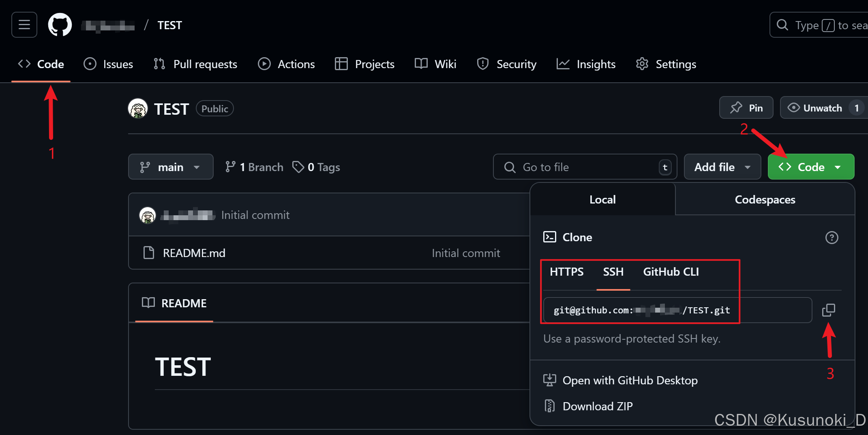Click the git@github.com clone URL field

(x=677, y=310)
